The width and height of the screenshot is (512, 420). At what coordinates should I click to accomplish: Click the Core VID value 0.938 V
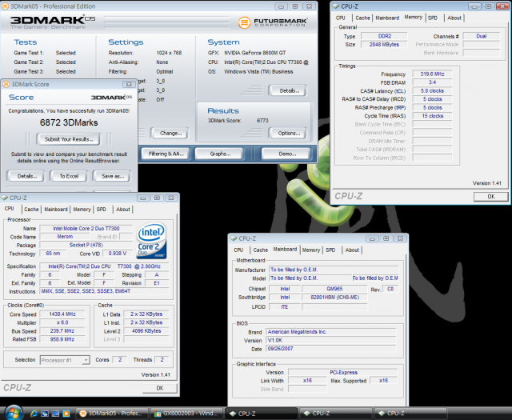[118, 254]
